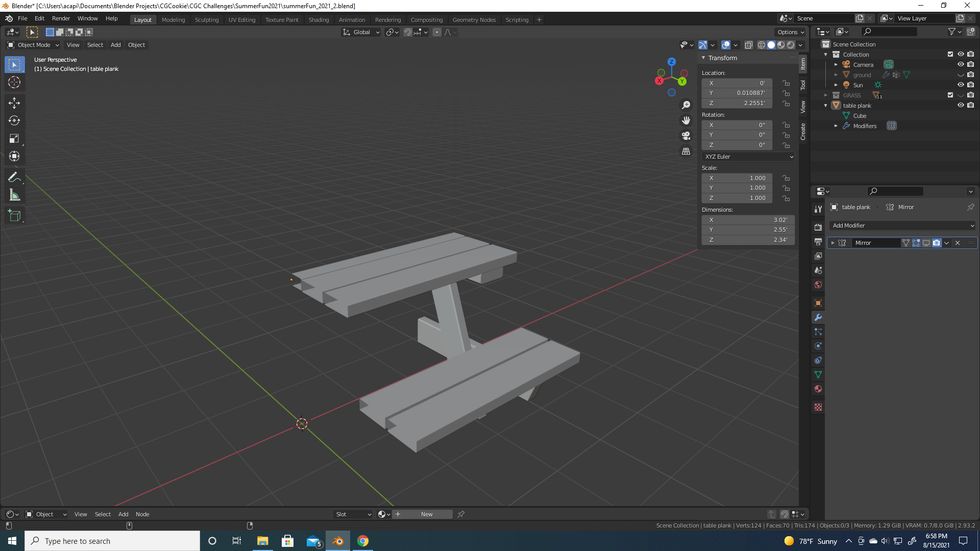The height and width of the screenshot is (551, 980).
Task: Select the Rotate tool
Action: [14, 121]
